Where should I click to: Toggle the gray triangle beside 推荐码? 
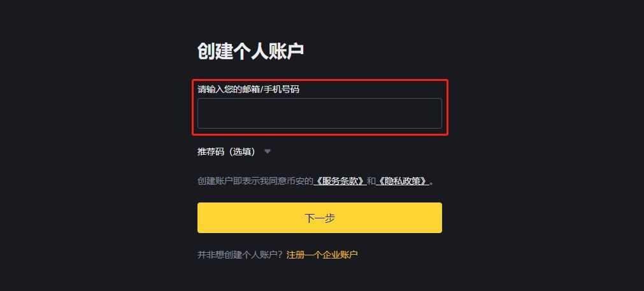point(268,152)
